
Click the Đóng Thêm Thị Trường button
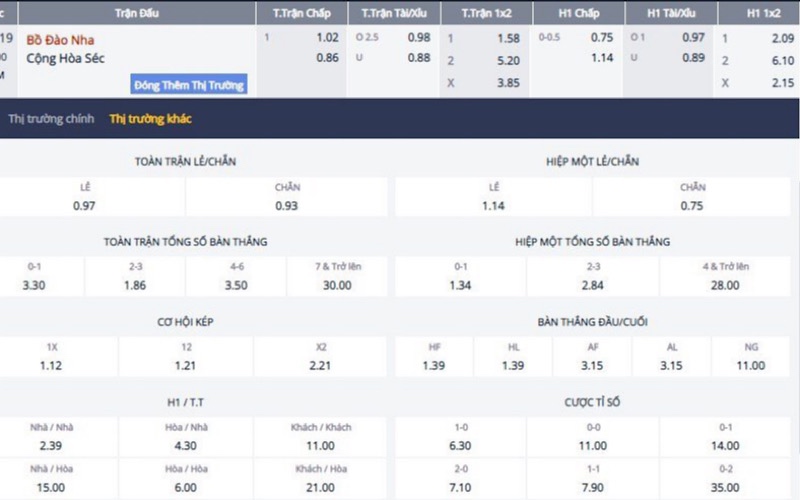[188, 84]
